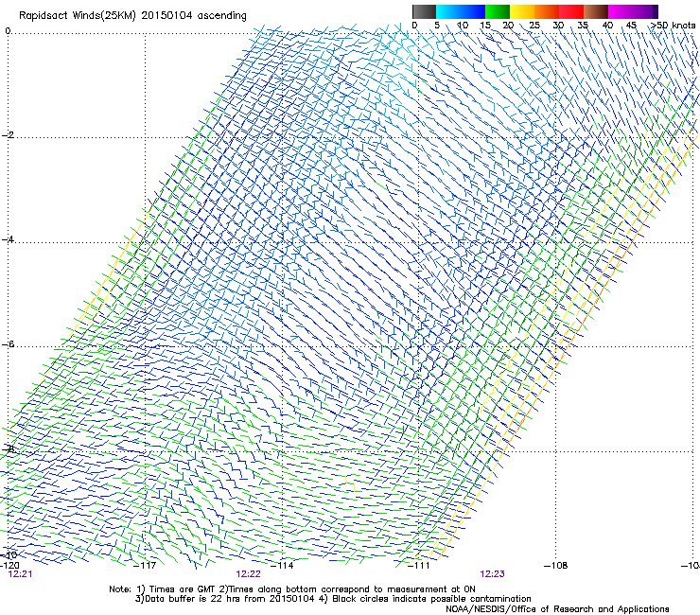Click the cyan 5-10 knots legend swatch

448,11
